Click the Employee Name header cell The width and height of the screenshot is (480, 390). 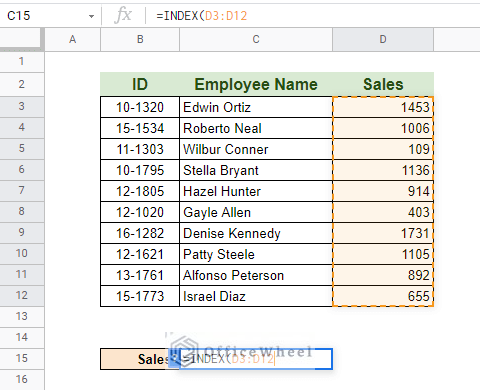tap(256, 84)
